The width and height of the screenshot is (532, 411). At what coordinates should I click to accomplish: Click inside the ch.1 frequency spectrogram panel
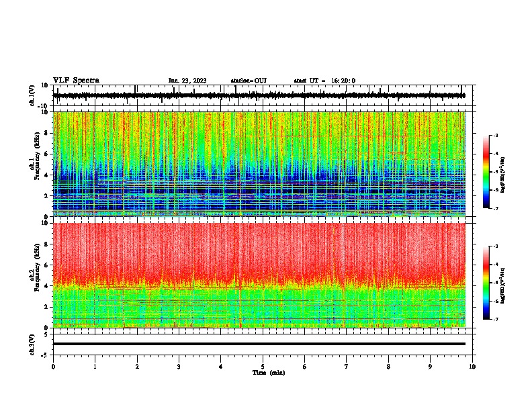pos(259,164)
